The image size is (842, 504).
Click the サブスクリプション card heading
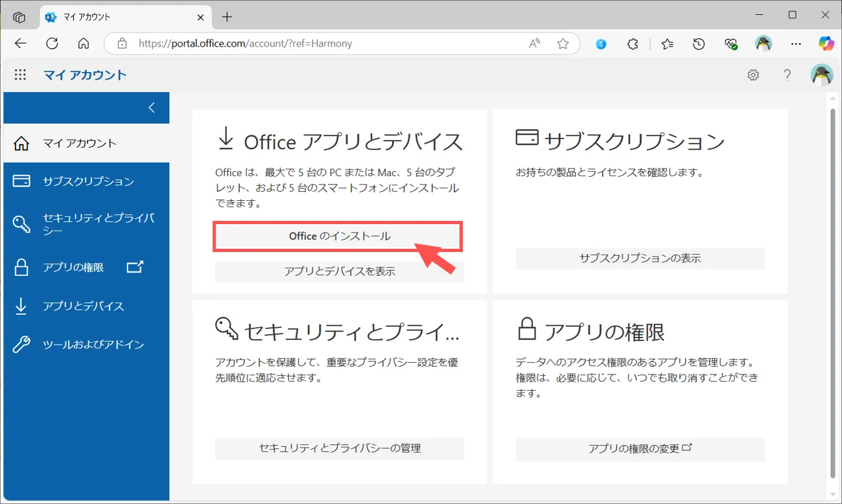click(x=634, y=141)
